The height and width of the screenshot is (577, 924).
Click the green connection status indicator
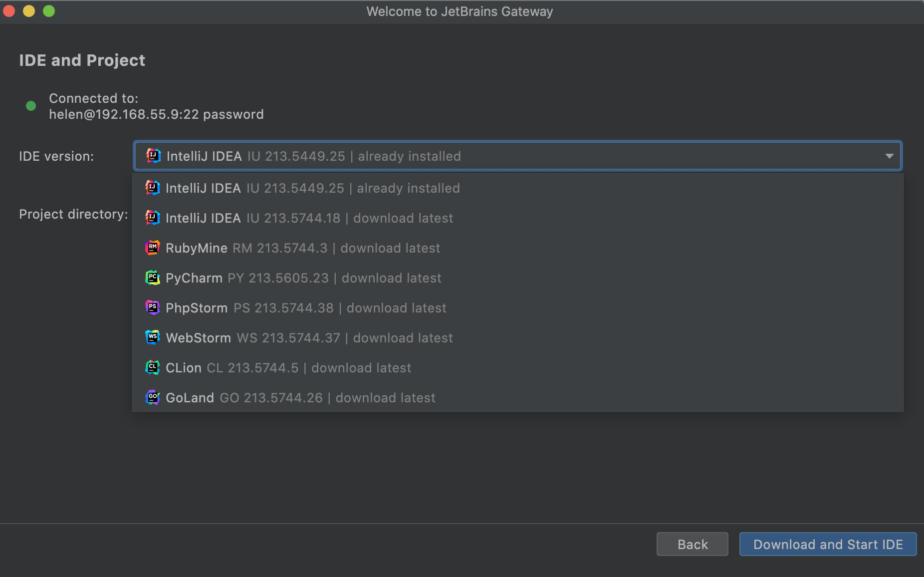tap(31, 106)
